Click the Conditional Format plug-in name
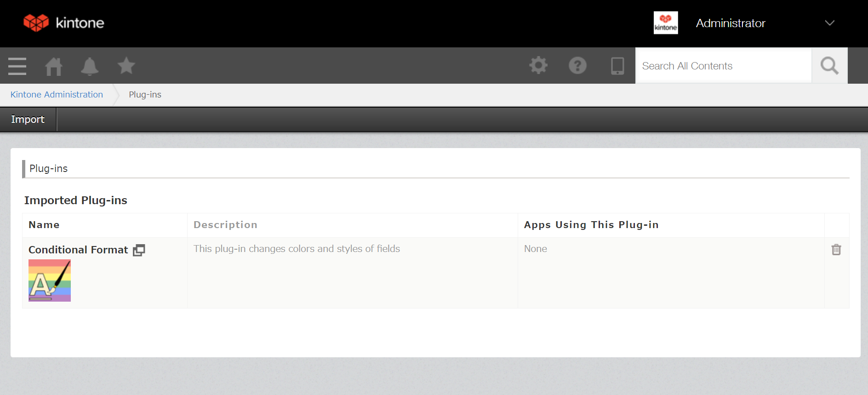 tap(78, 250)
